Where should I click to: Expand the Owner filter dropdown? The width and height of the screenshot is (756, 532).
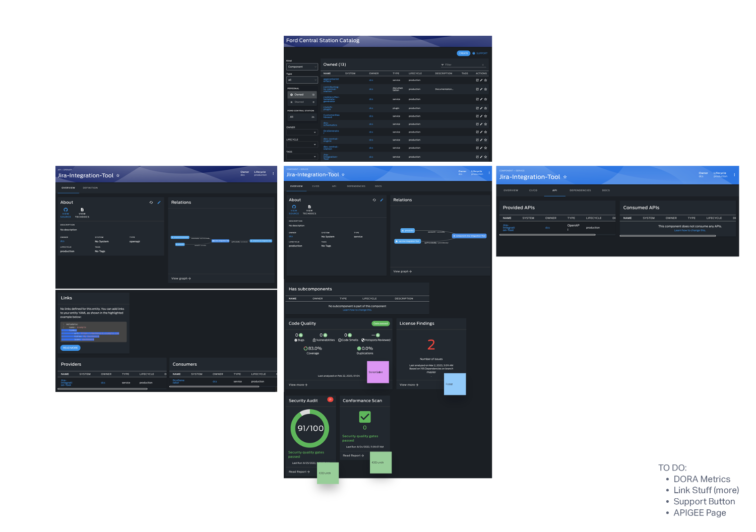pyautogui.click(x=302, y=132)
